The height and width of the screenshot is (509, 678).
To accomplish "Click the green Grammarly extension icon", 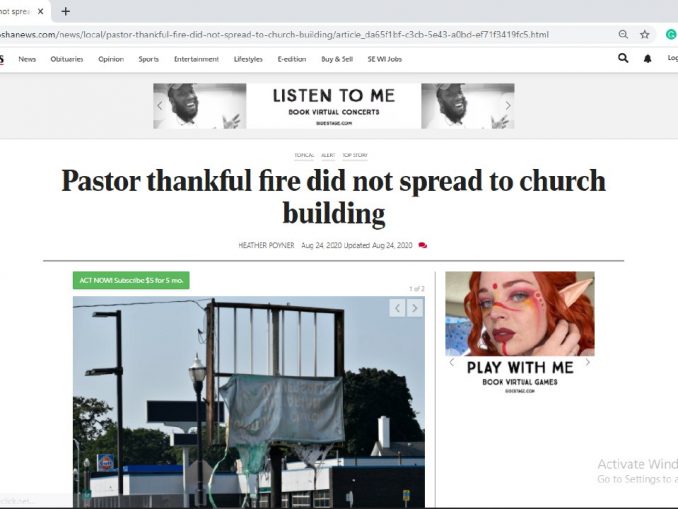I will click(x=672, y=34).
